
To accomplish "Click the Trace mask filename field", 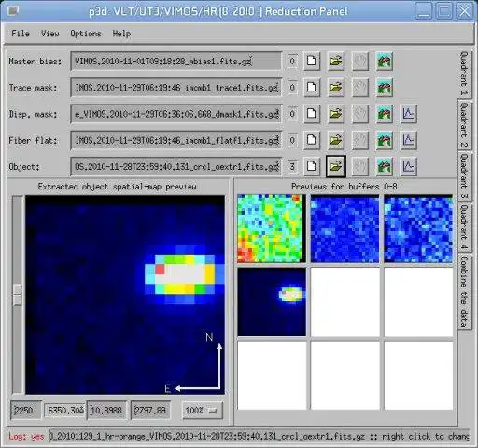I will tap(176, 88).
